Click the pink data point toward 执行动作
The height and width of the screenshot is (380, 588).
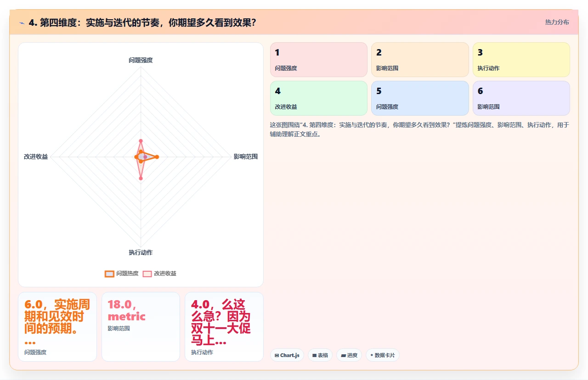[x=141, y=179]
